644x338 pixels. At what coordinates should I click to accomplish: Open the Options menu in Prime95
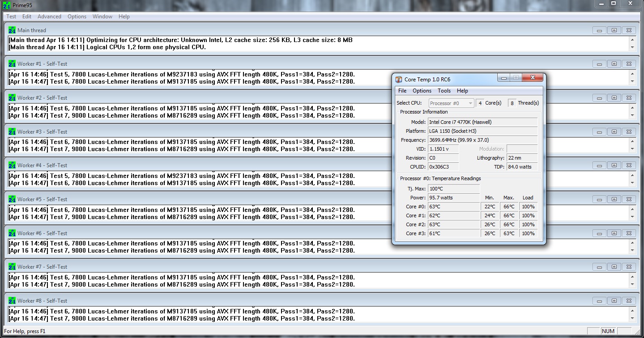[x=77, y=17]
